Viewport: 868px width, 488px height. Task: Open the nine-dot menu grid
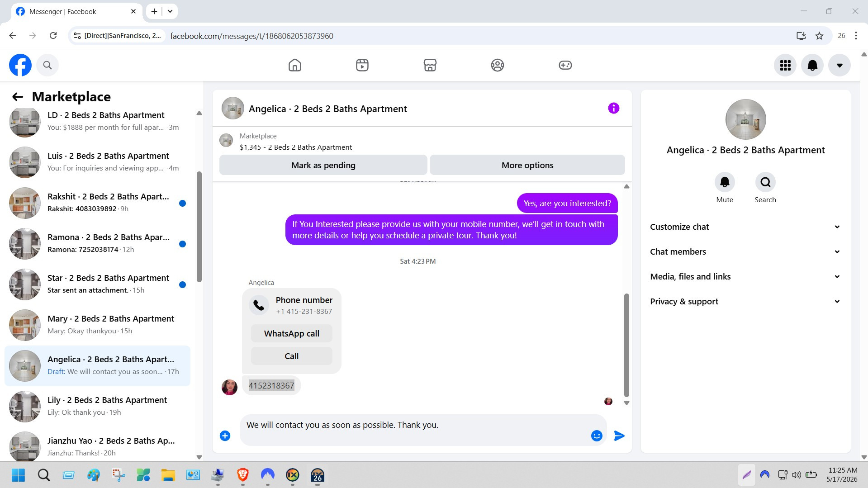pyautogui.click(x=785, y=65)
